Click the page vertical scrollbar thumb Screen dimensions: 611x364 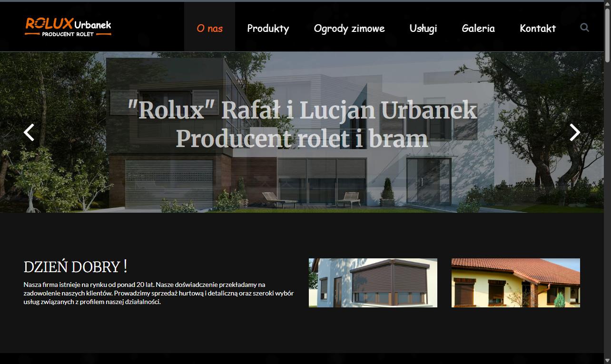tap(607, 36)
